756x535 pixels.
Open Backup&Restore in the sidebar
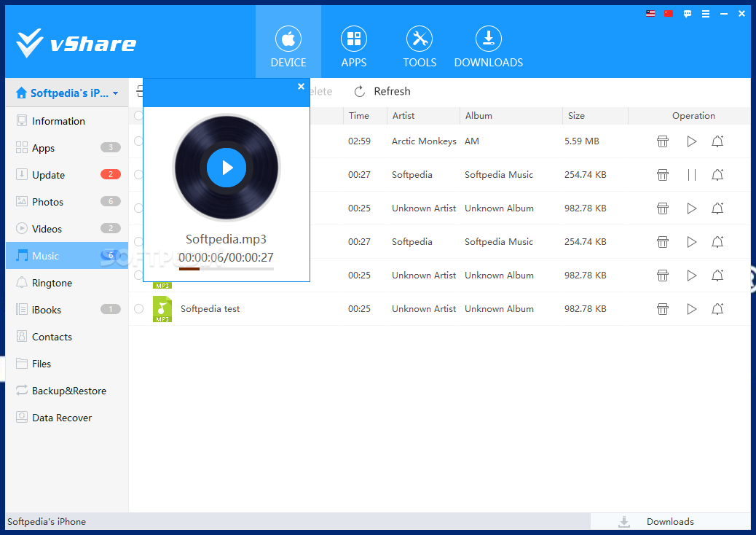(x=67, y=391)
